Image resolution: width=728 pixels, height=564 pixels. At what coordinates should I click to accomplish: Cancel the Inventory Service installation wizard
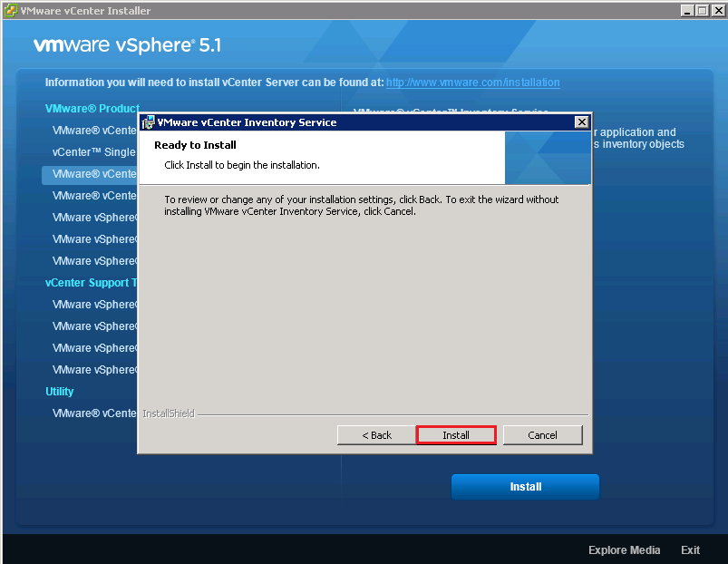tap(542, 435)
